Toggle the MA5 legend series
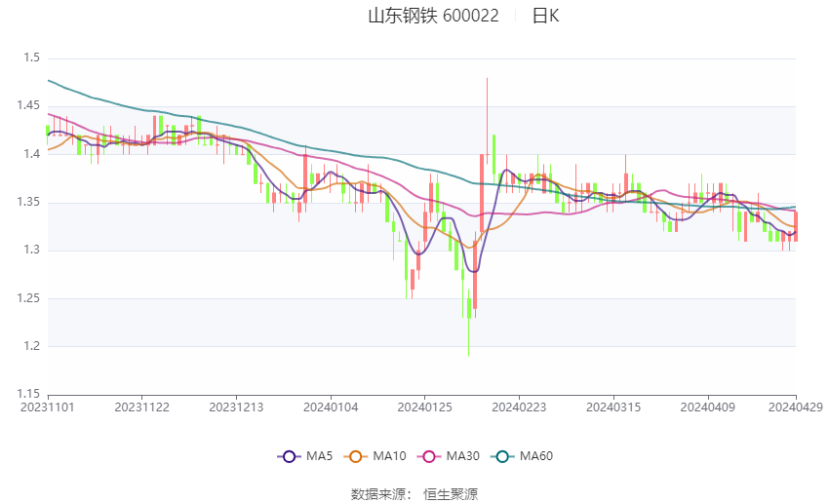The image size is (829, 504). point(305,456)
